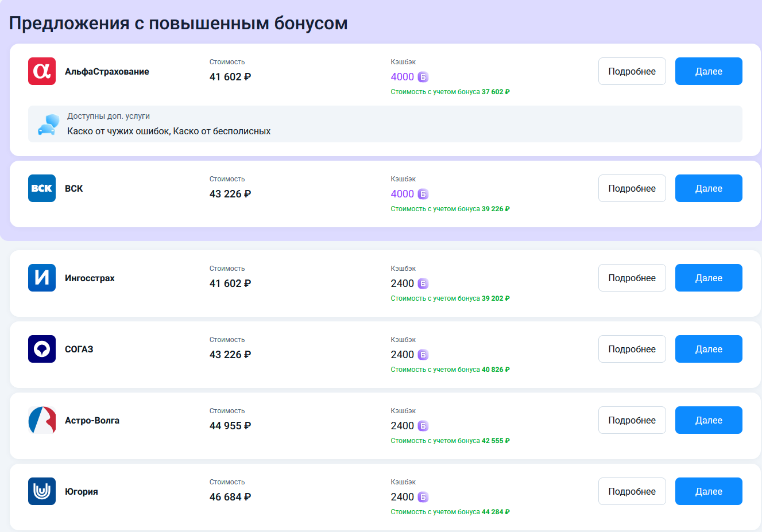762x532 pixels.
Task: Click the Ингосстрах company name
Action: (x=90, y=278)
